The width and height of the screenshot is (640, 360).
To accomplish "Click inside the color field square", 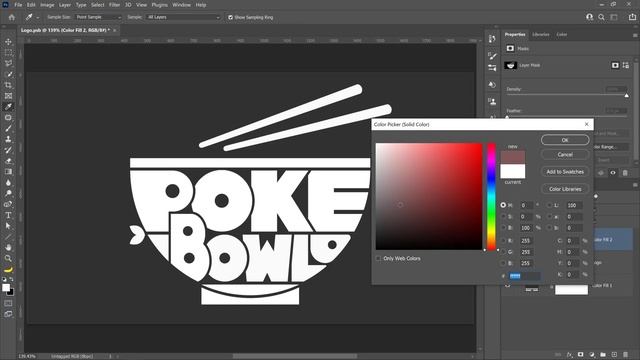I will pyautogui.click(x=429, y=196).
